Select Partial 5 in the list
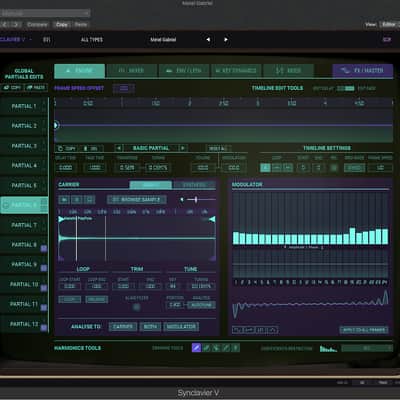Screen dimensions: 400x400 pos(24,185)
